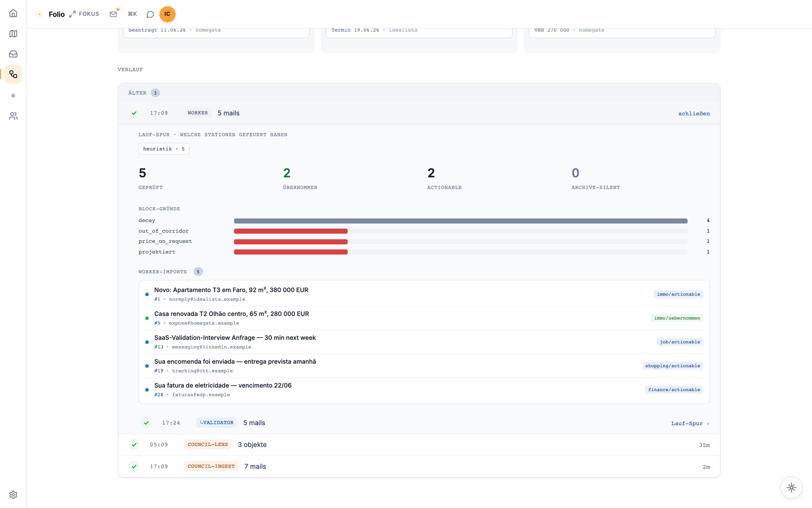Open mail Sua encomenda foi enviada
Screen dimensions: 812x508
(424, 366)
